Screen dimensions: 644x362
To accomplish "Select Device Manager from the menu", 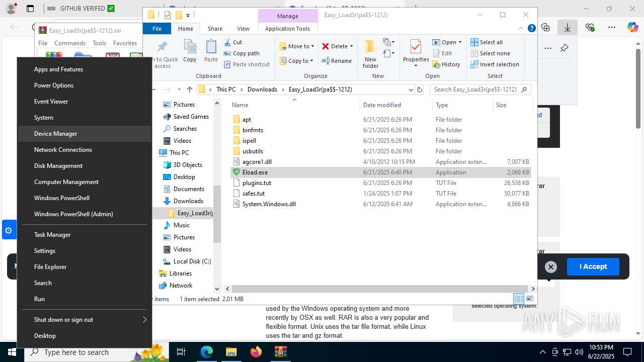I will pos(85,134).
